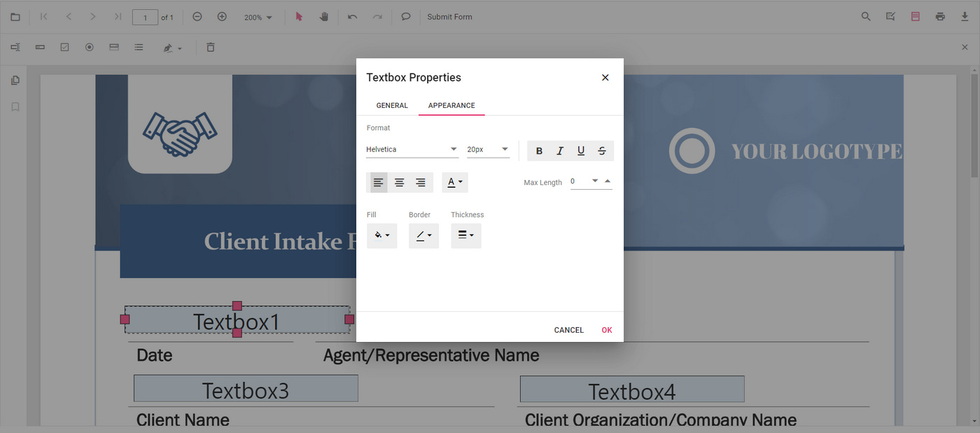This screenshot has width=980, height=433.
Task: Open the bookmarks panel
Action: coord(15,106)
